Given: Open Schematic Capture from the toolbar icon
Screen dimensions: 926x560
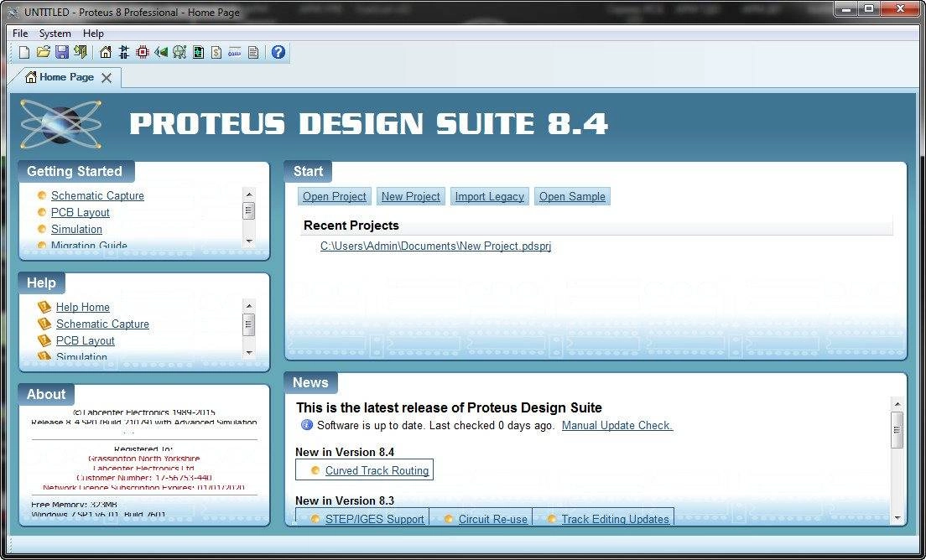Looking at the screenshot, I should point(123,53).
